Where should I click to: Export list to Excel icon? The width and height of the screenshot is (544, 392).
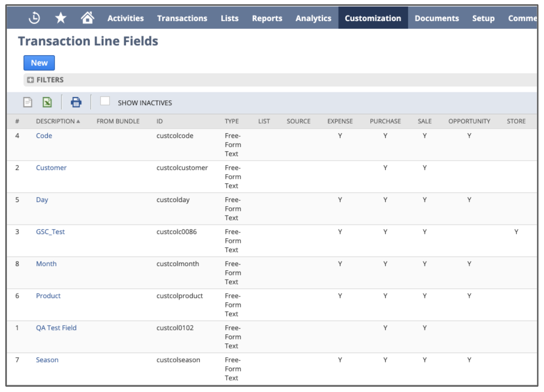coord(47,102)
